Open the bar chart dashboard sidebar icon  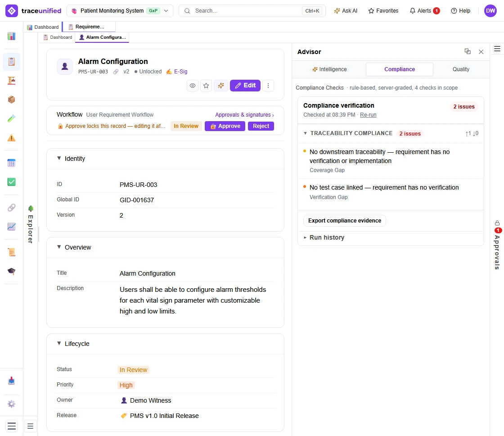[x=12, y=36]
